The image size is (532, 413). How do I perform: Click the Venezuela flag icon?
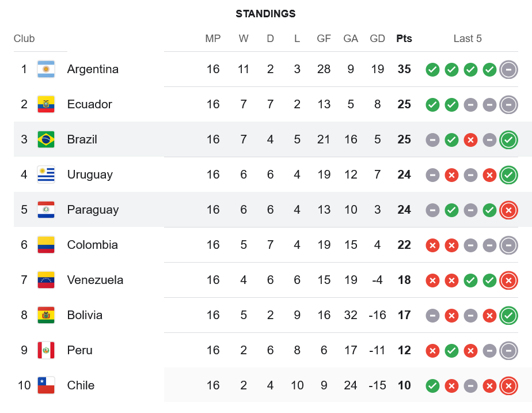point(46,280)
